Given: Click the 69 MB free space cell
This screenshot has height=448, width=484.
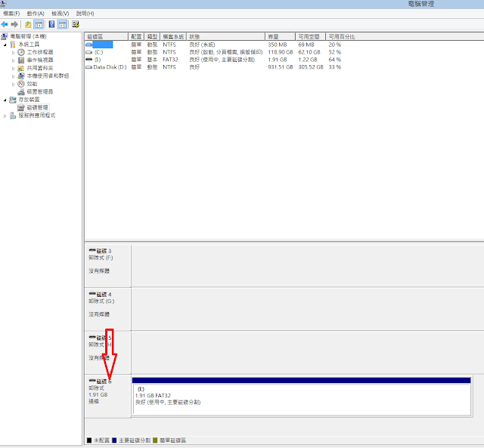Looking at the screenshot, I should [x=306, y=45].
